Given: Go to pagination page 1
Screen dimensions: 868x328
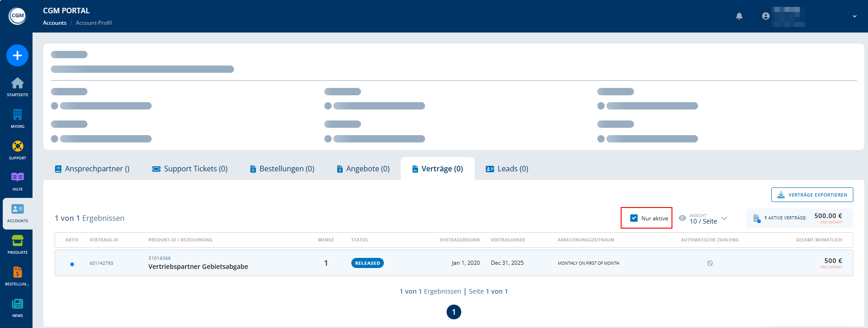Looking at the screenshot, I should tap(454, 312).
